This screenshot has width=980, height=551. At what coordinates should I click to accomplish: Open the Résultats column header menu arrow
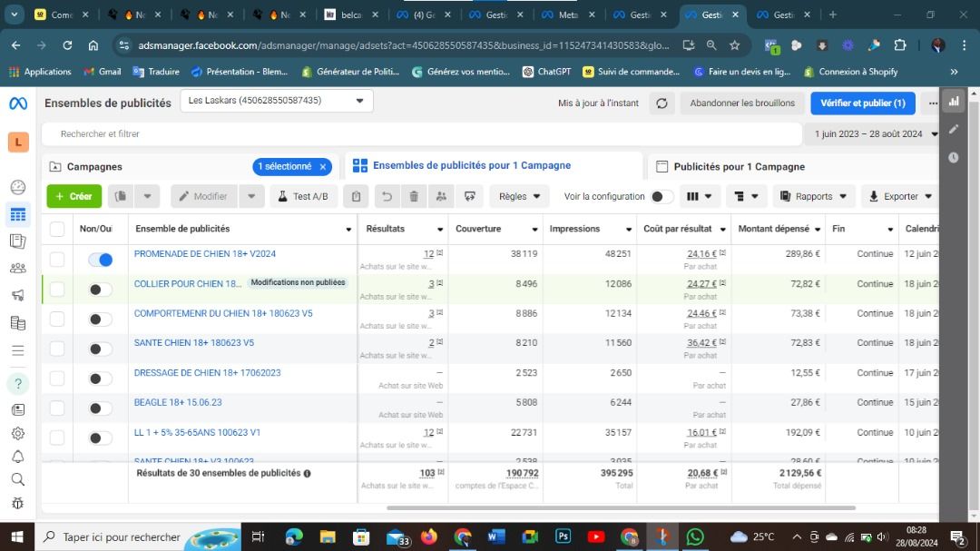point(440,230)
